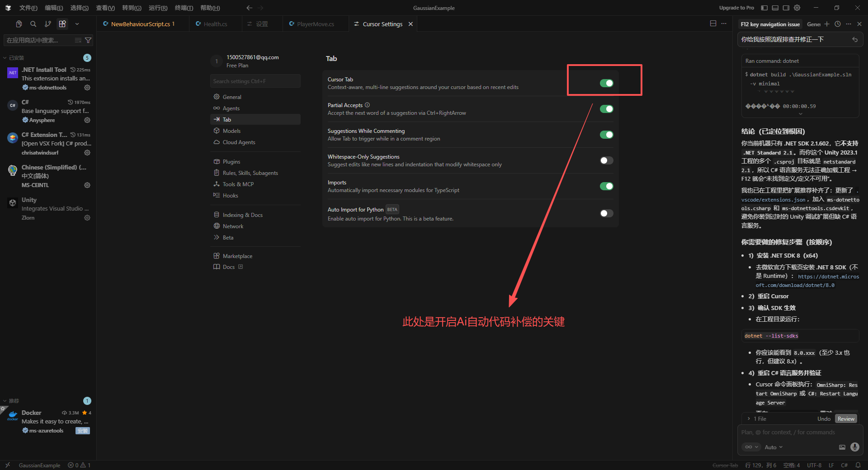Image resolution: width=868 pixels, height=470 pixels.
Task: Click the revert arrow on the chat message
Action: click(855, 40)
